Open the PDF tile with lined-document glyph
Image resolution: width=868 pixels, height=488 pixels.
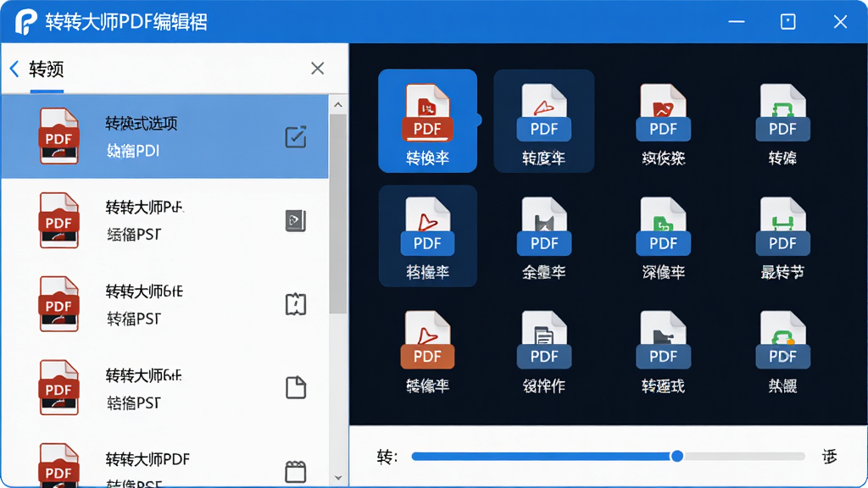(543, 352)
